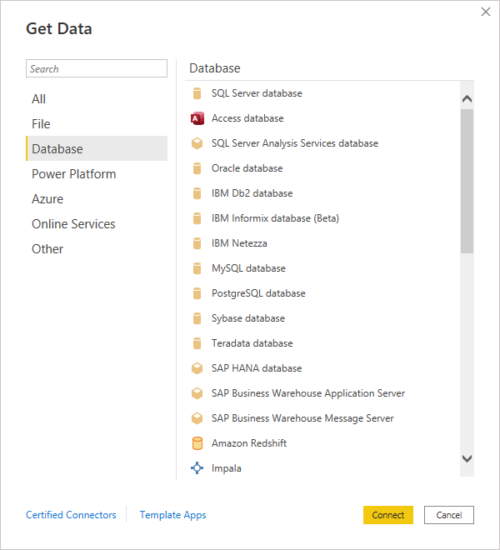This screenshot has height=550, width=500.
Task: Click the scroll up arrow
Action: pyautogui.click(x=467, y=99)
